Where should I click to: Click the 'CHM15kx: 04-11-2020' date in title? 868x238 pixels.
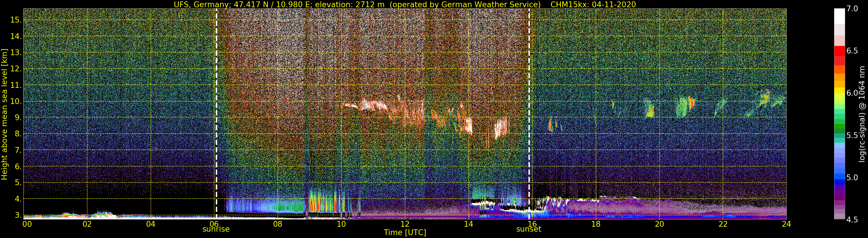[x=594, y=4]
